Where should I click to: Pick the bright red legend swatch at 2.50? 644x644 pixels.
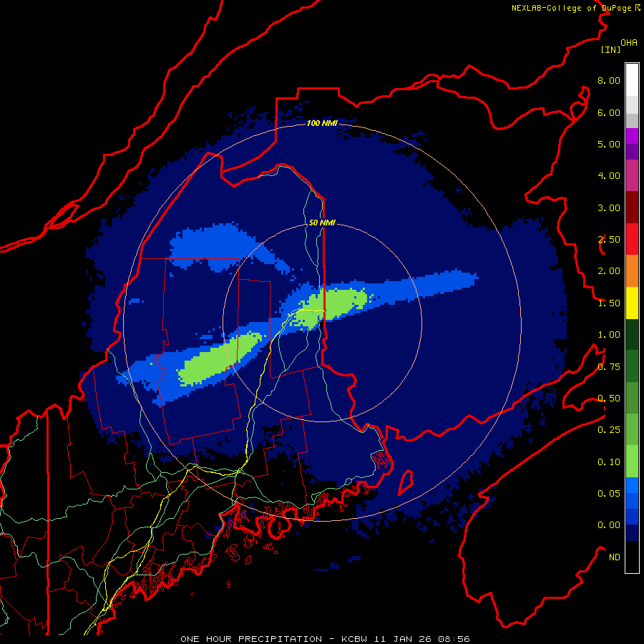coord(632,239)
